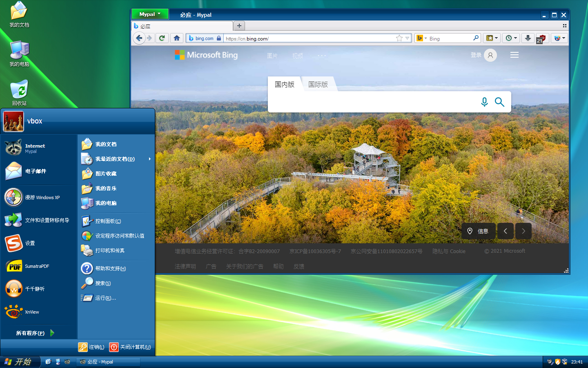Click the 注销 log off button

pyautogui.click(x=91, y=347)
